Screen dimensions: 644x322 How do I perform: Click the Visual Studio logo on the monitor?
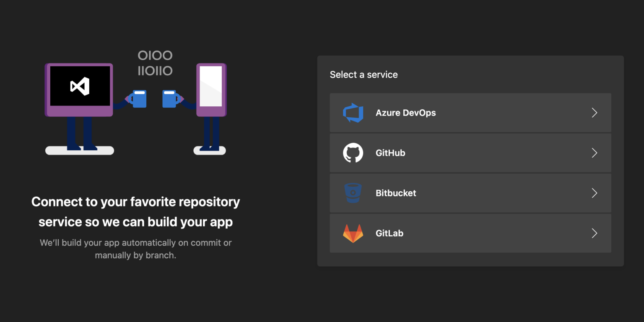coord(80,86)
